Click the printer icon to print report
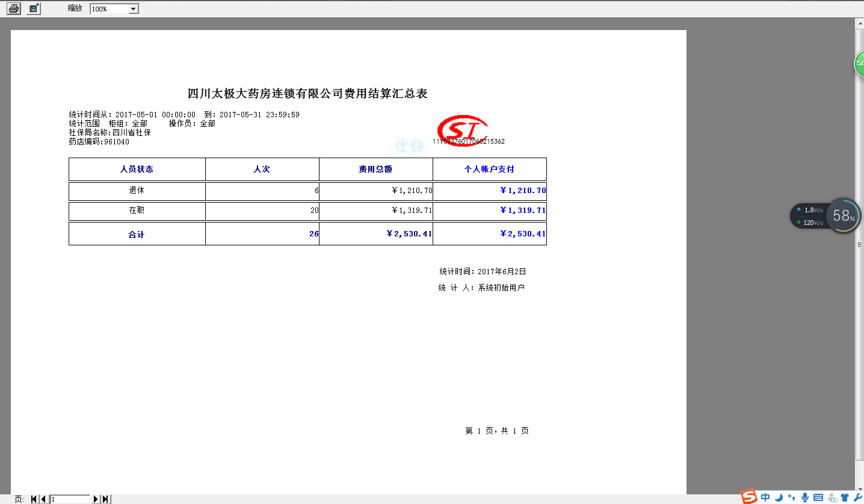 (x=13, y=8)
